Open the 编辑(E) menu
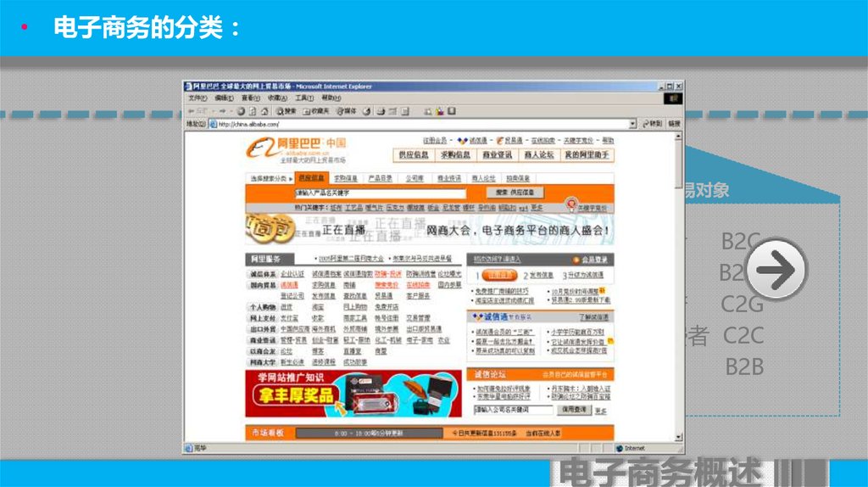The image size is (868, 487). pyautogui.click(x=224, y=98)
